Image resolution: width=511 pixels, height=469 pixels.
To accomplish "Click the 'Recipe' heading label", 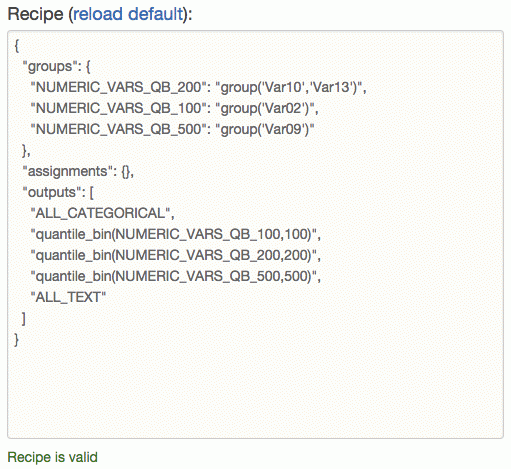I will (35, 14).
